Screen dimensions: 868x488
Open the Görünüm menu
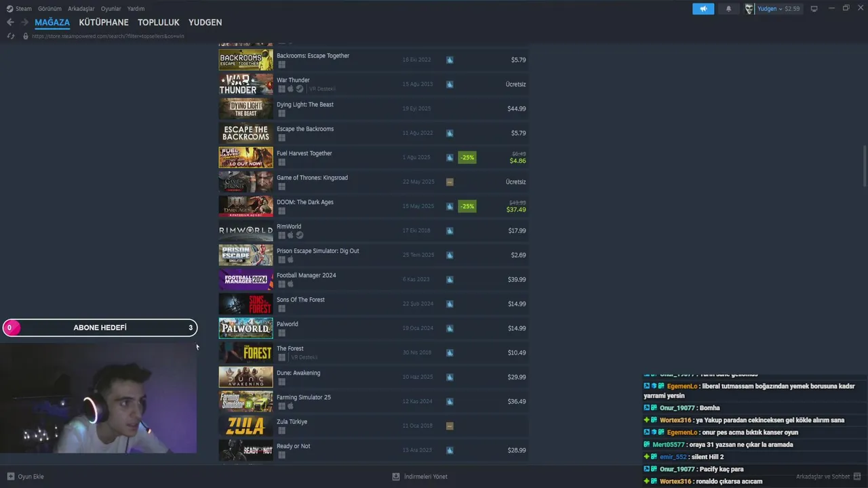point(50,9)
